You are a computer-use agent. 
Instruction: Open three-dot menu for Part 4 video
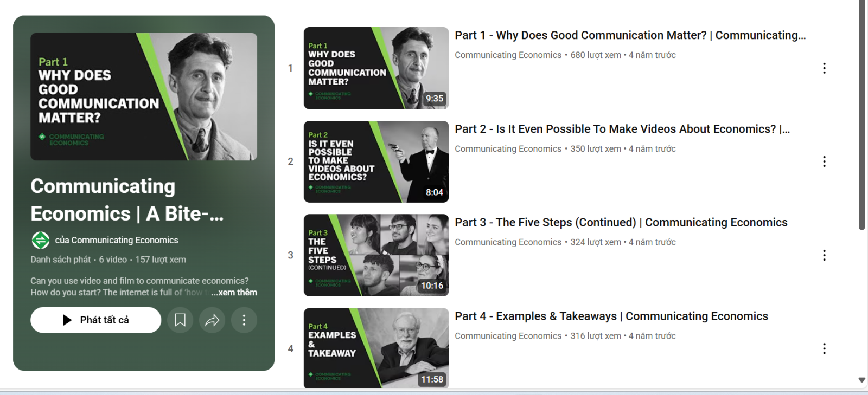824,348
